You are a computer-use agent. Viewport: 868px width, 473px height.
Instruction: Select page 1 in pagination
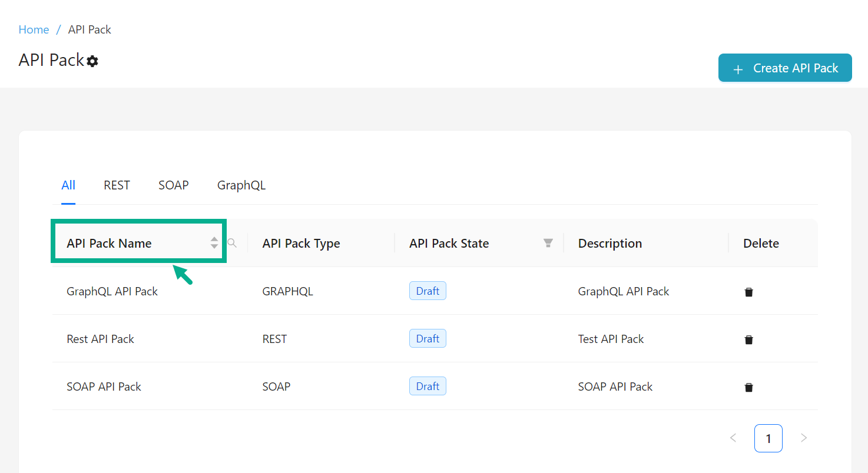click(768, 438)
